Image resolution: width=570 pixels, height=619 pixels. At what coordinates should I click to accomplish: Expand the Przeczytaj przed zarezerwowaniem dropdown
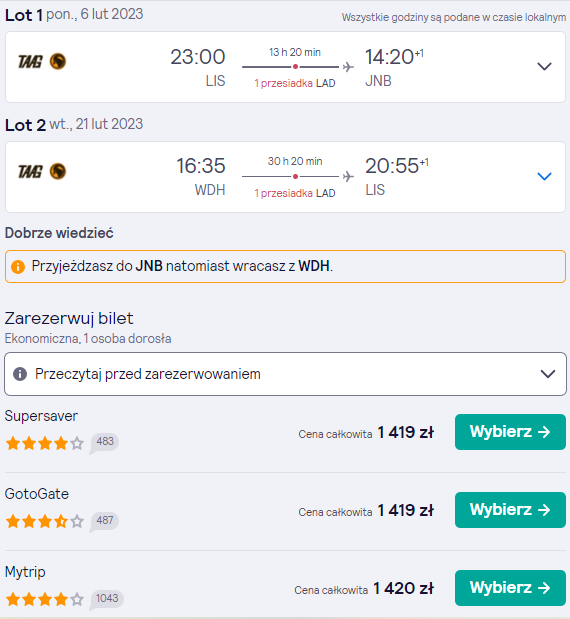285,374
